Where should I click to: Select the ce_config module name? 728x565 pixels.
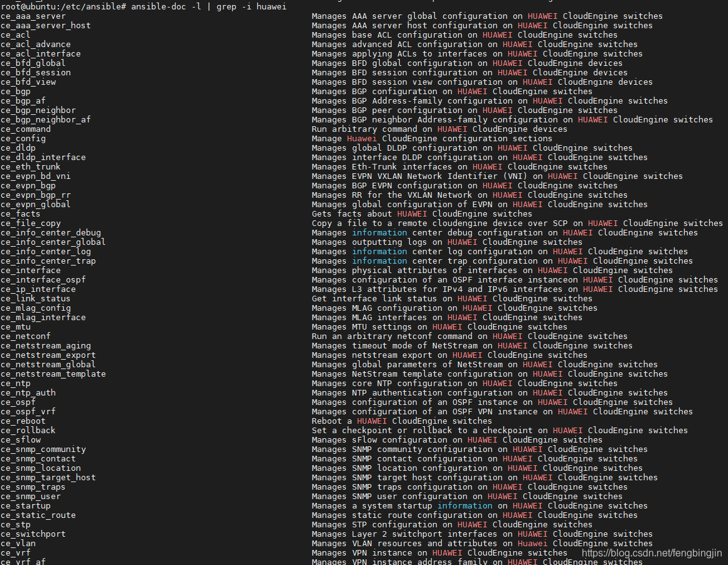click(23, 138)
